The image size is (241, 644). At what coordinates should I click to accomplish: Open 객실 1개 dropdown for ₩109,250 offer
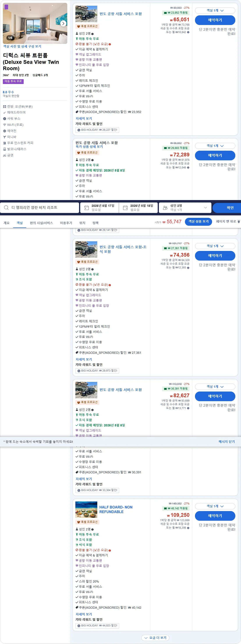pyautogui.click(x=215, y=506)
